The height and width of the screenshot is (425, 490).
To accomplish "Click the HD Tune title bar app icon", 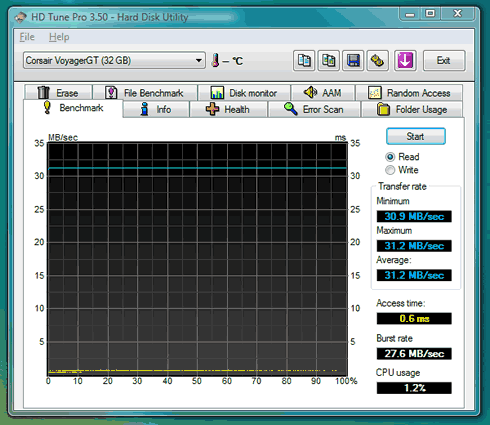I will 21,17.
